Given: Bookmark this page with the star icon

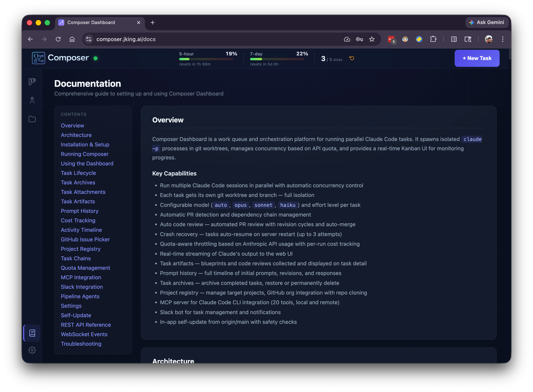Looking at the screenshot, I should [x=372, y=39].
